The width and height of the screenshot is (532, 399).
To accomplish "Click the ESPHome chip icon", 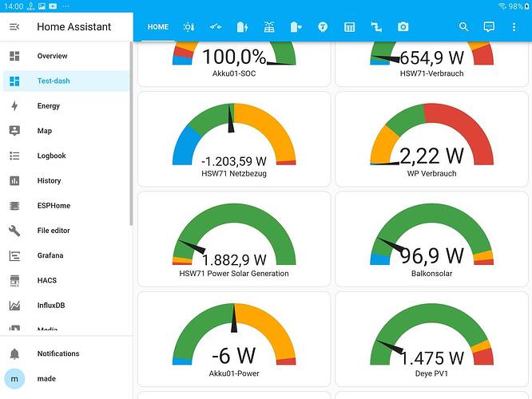I will (x=14, y=206).
